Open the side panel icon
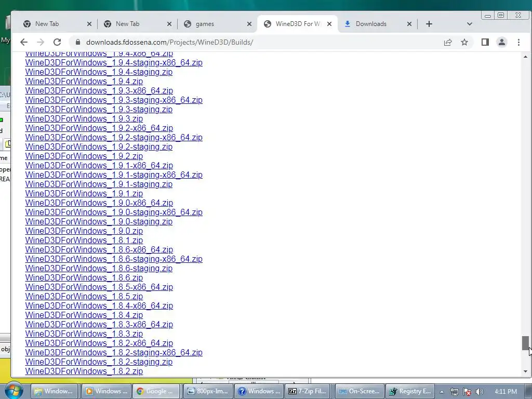532x399 pixels. pyautogui.click(x=485, y=42)
